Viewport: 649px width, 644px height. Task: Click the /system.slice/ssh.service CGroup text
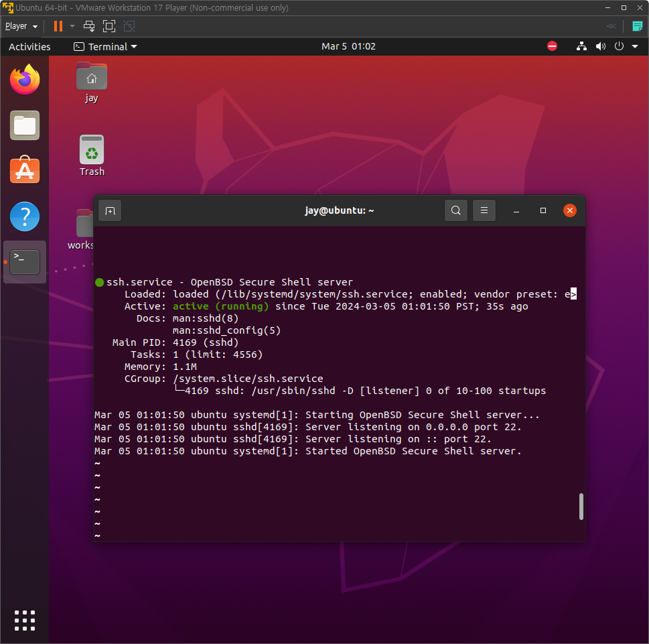point(248,379)
